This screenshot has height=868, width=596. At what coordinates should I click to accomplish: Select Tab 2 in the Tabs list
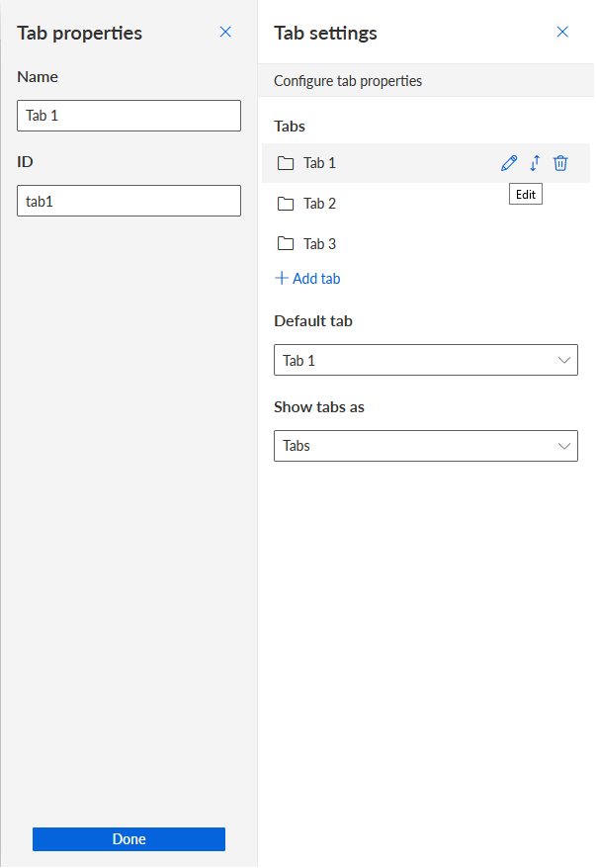coord(426,204)
